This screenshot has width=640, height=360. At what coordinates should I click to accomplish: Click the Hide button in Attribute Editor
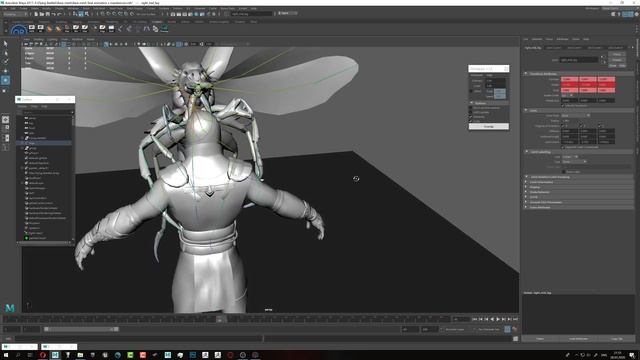tap(622, 65)
